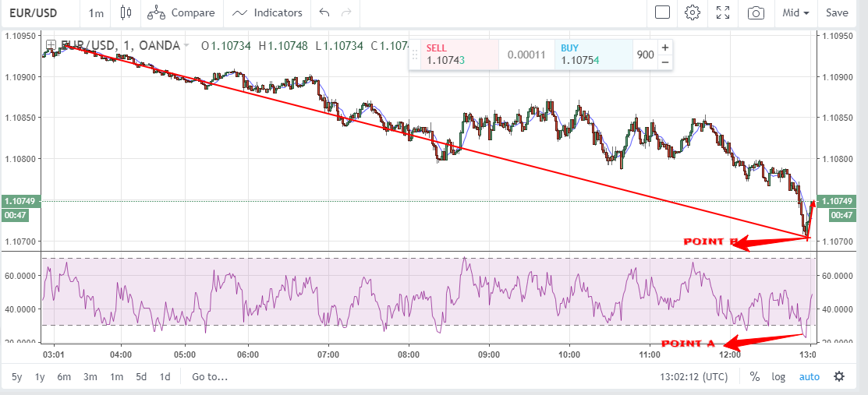Edit the 900 quantity field
Screen dimensions: 868x395
pyautogui.click(x=645, y=55)
